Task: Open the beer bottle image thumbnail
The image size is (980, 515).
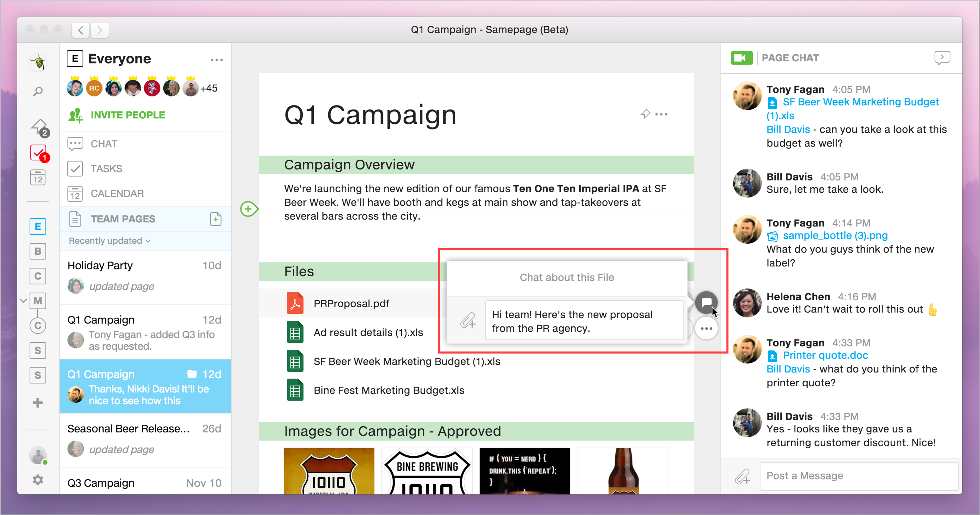Action: coord(622,471)
